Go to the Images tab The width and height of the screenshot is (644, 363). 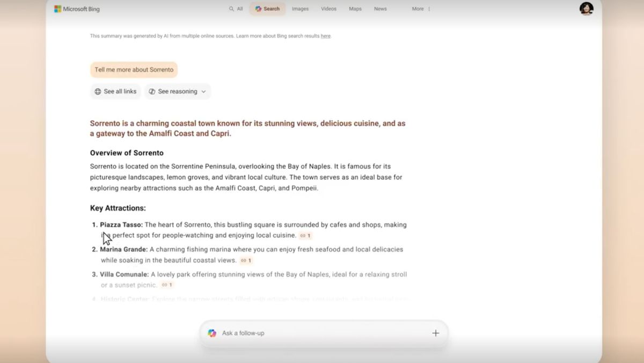300,9
